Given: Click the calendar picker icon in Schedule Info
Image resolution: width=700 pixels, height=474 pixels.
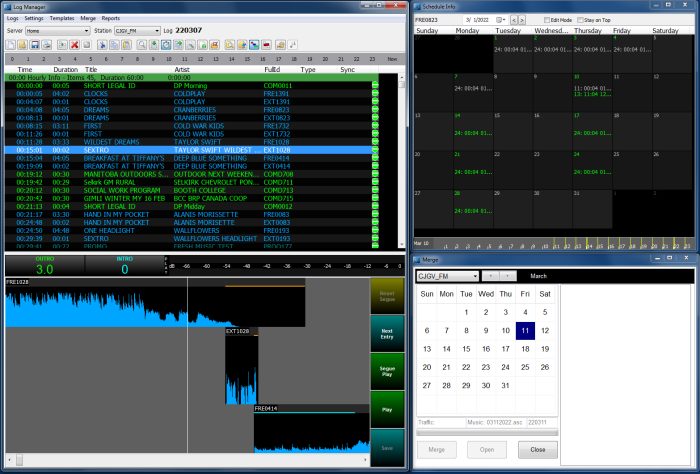Looking at the screenshot, I should point(500,20).
